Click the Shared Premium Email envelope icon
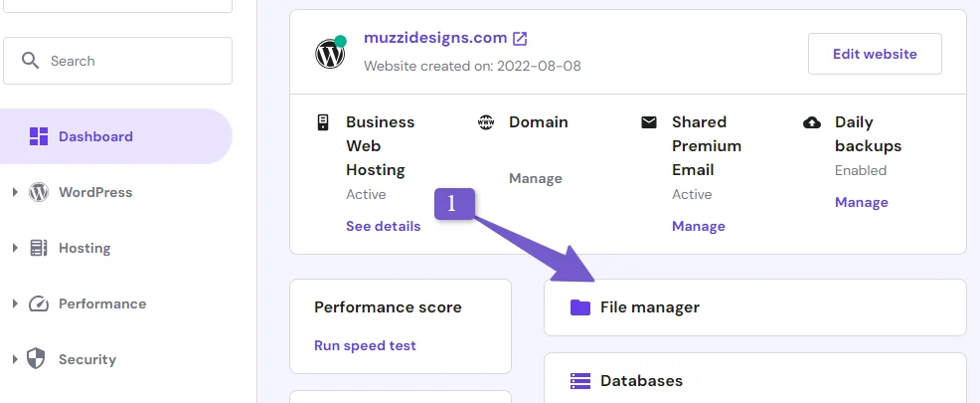The height and width of the screenshot is (403, 980). pos(649,122)
